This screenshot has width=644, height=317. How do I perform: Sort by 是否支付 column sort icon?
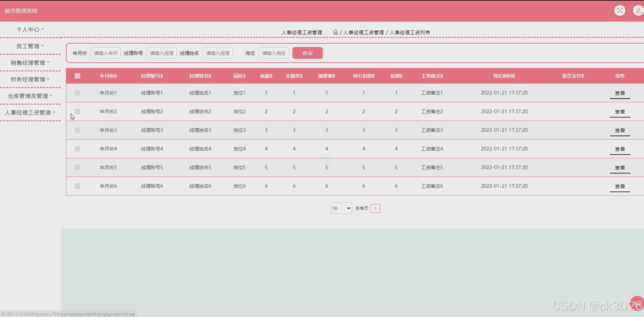click(583, 76)
